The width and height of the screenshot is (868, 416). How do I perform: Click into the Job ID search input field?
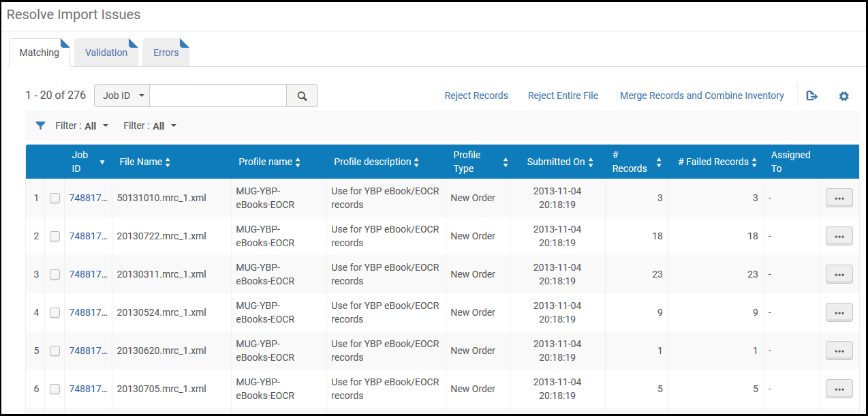(218, 96)
